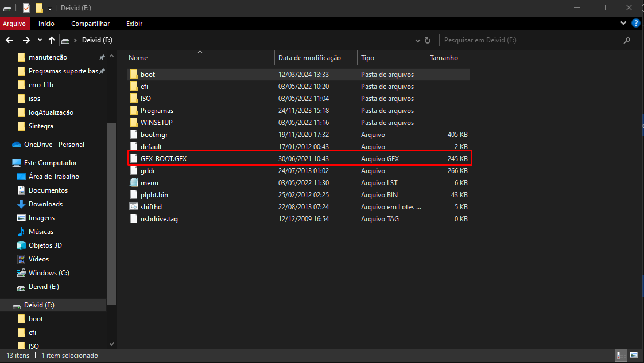644x363 pixels.
Task: Click the search magnifier icon
Action: pyautogui.click(x=627, y=40)
